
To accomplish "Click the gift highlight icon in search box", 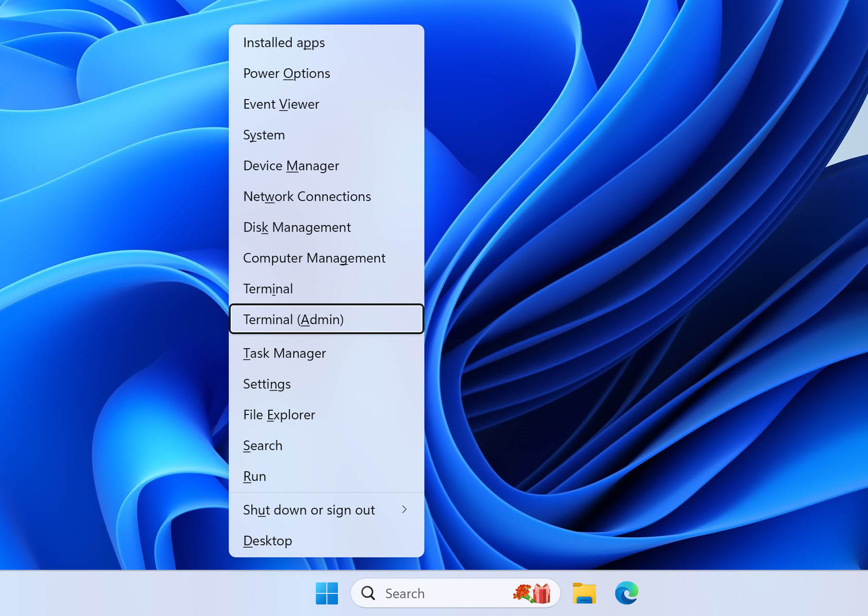I will coord(532,593).
